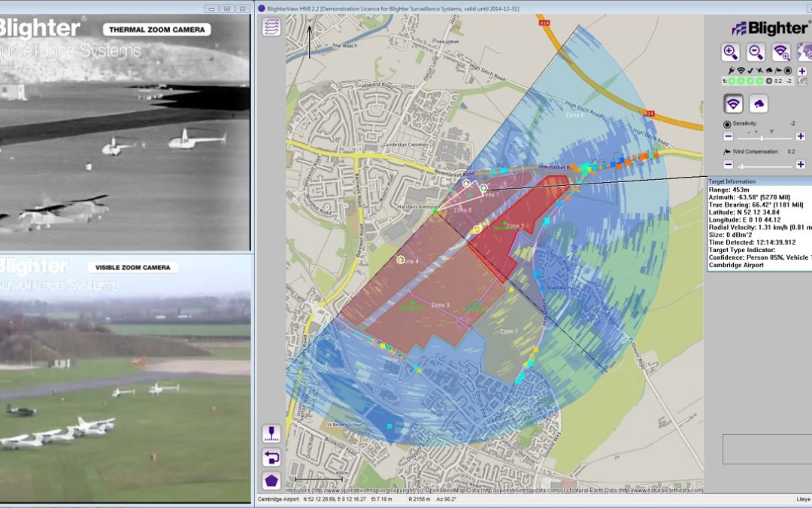The image size is (812, 508).
Task: Click the undo return arrow button
Action: click(271, 458)
